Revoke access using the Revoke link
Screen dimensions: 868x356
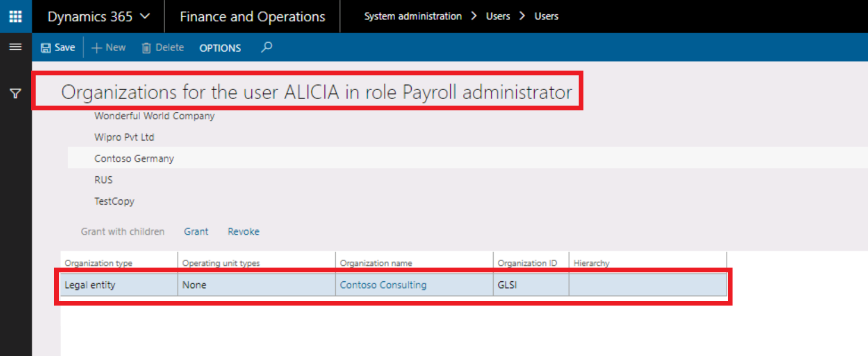coord(243,231)
